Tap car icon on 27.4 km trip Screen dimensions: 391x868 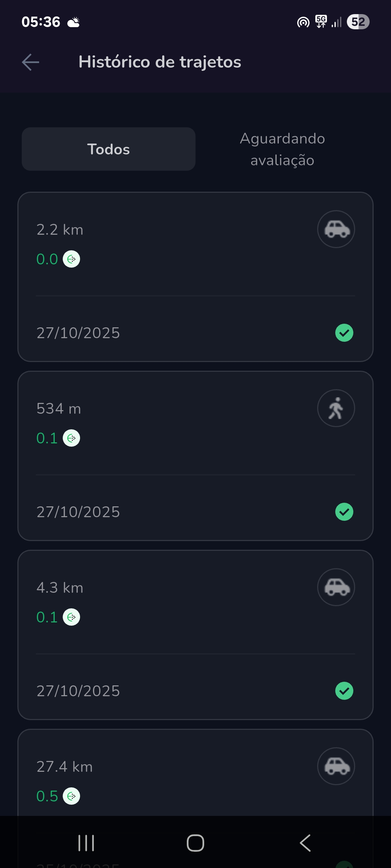pyautogui.click(x=336, y=766)
